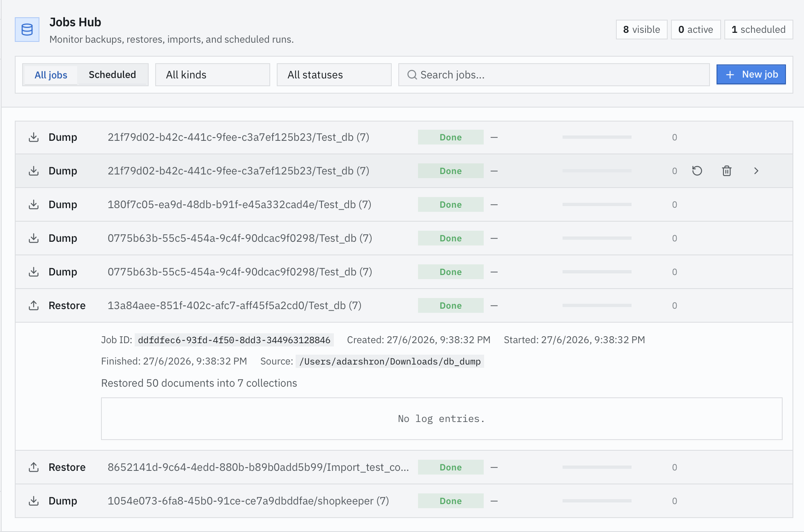The height and width of the screenshot is (532, 804).
Task: Switch to the Scheduled tab
Action: coord(113,75)
